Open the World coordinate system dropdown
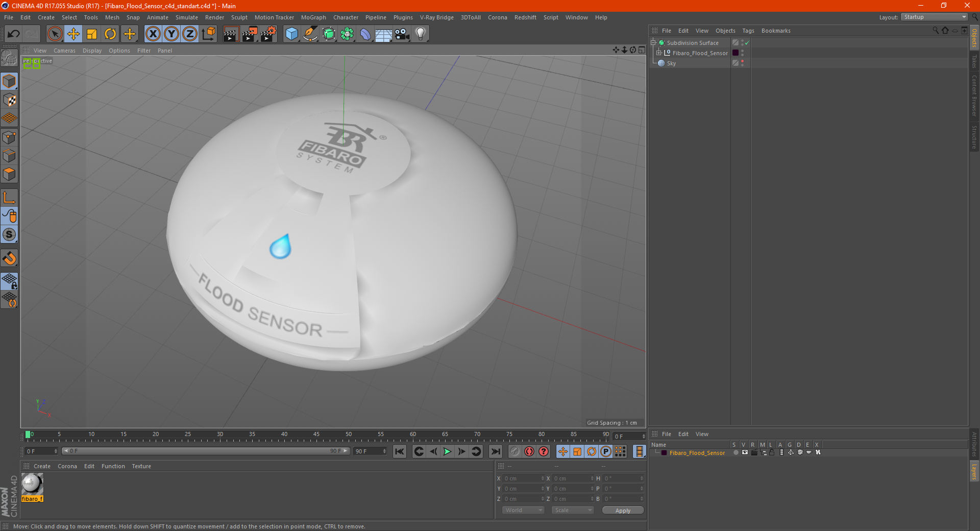Screen dimensions: 980x531 point(523,510)
